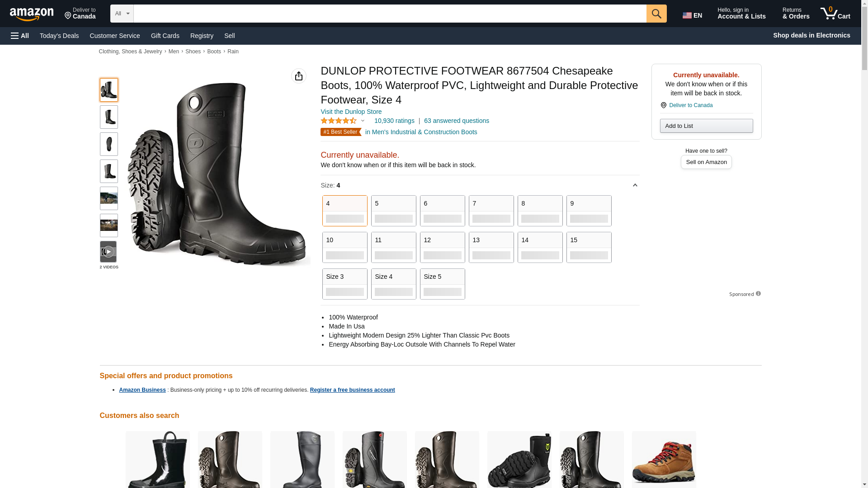Open Today's Deals in navigation bar
This screenshot has width=868, height=488.
coord(59,36)
